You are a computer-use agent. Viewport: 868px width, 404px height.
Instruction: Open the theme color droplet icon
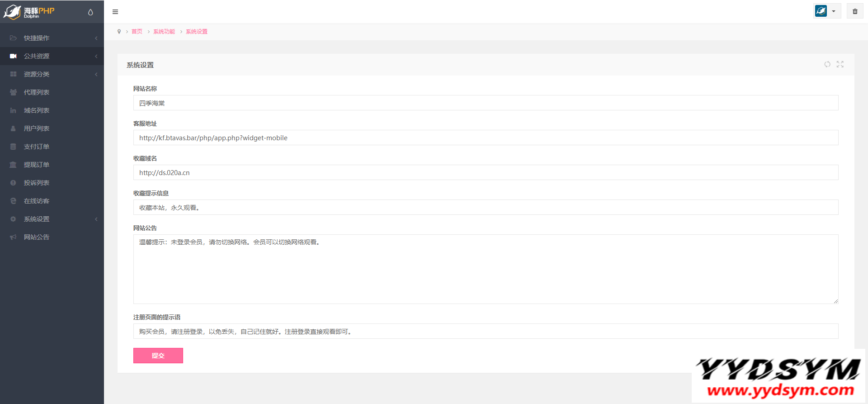coord(90,12)
